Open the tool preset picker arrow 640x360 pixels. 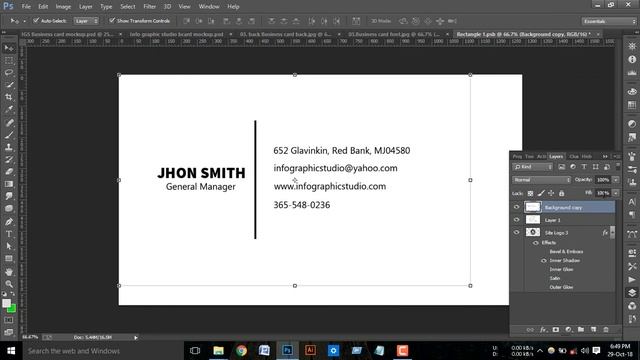(x=24, y=21)
